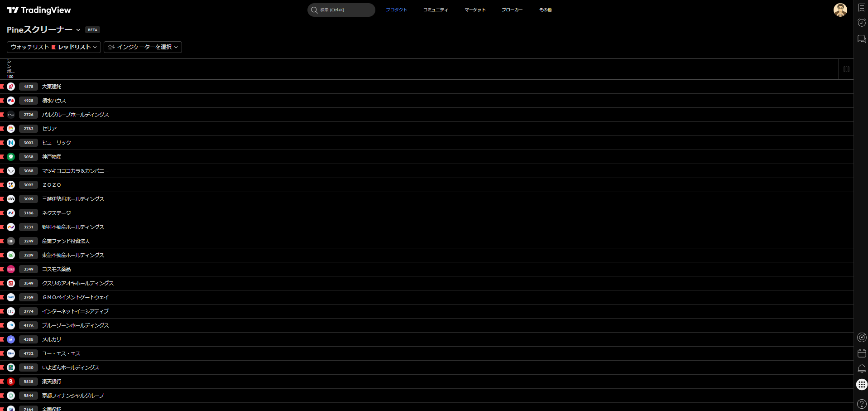Select the ユー・エス・エス row name
Viewport: 868px width, 411px height.
[61, 353]
